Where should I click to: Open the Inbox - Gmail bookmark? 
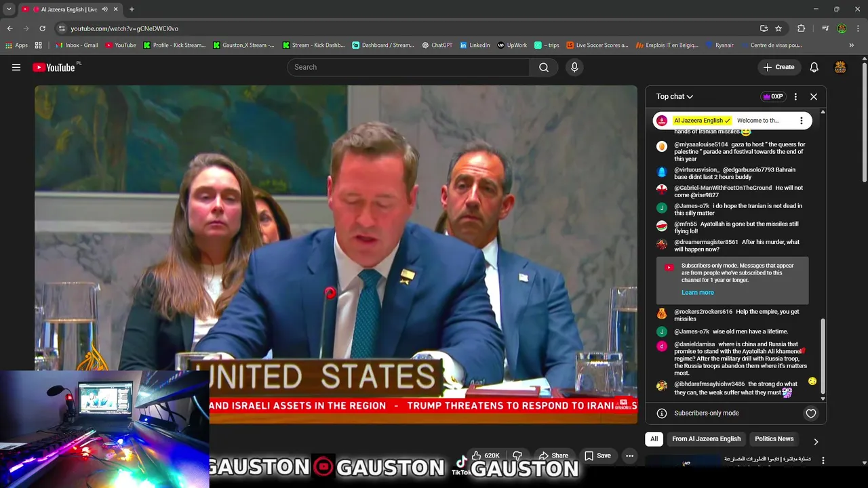pos(77,45)
